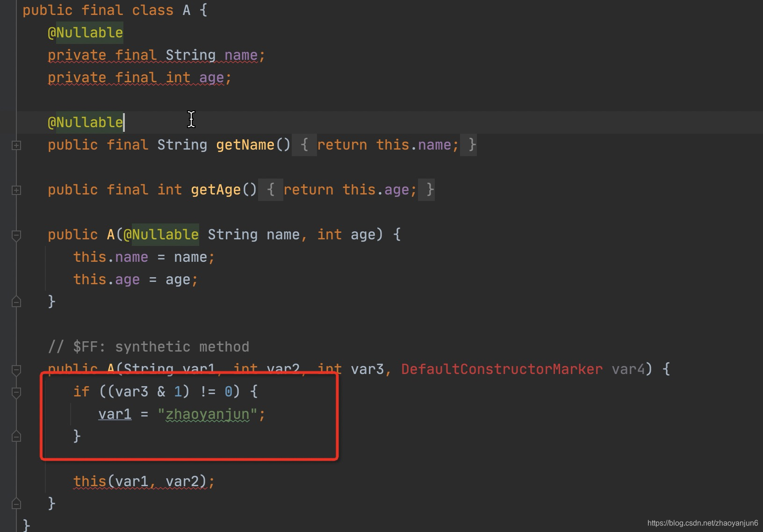Viewport: 763px width, 532px height.
Task: Click var3 in the if condition
Action: pyautogui.click(x=131, y=392)
